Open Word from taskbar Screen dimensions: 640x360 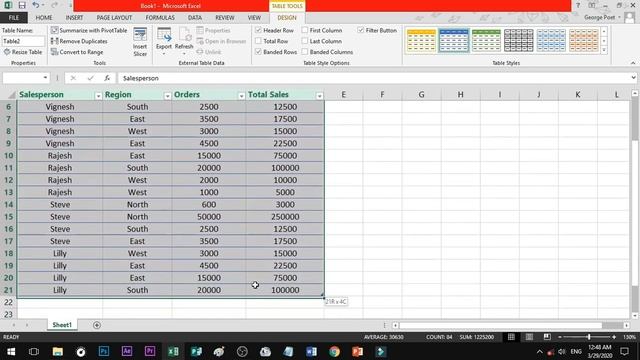click(311, 352)
